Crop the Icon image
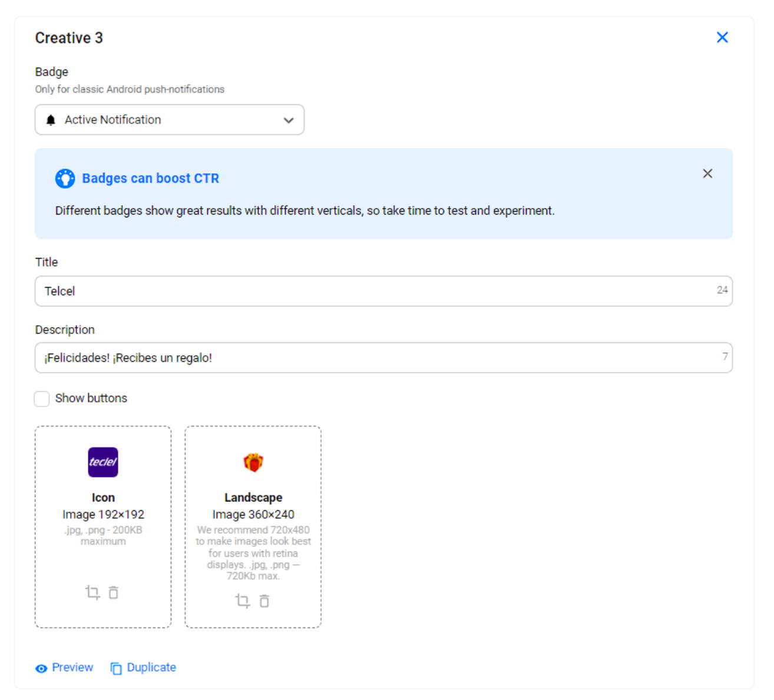Screen dimensions: 774x700 (92, 592)
